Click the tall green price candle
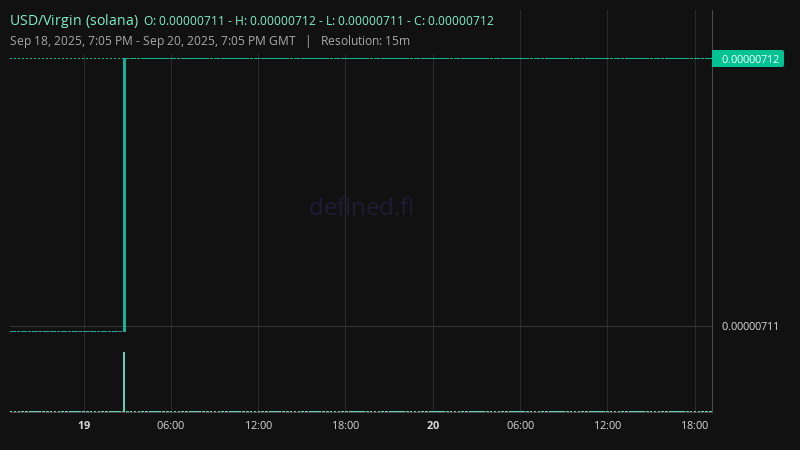 click(x=124, y=195)
